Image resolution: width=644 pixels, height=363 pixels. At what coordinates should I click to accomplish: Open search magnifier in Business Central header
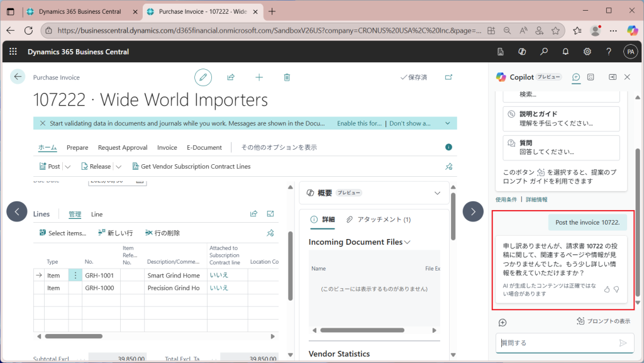pyautogui.click(x=544, y=52)
